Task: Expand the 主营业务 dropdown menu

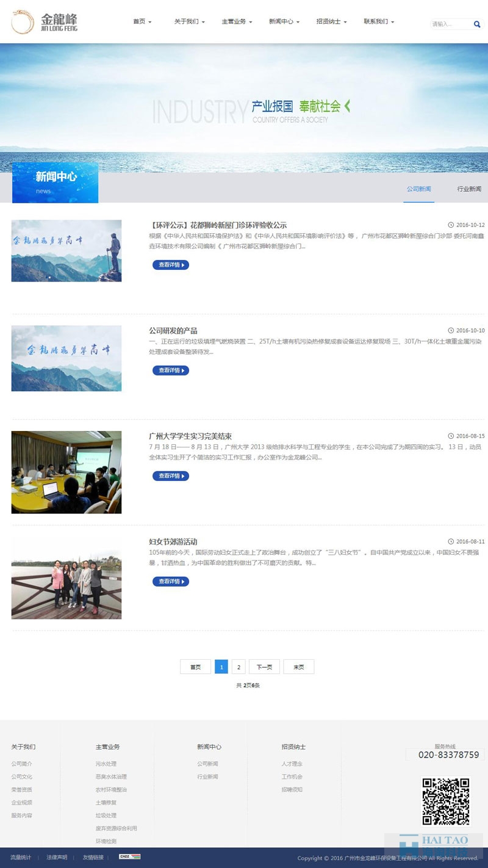Action: tap(237, 21)
